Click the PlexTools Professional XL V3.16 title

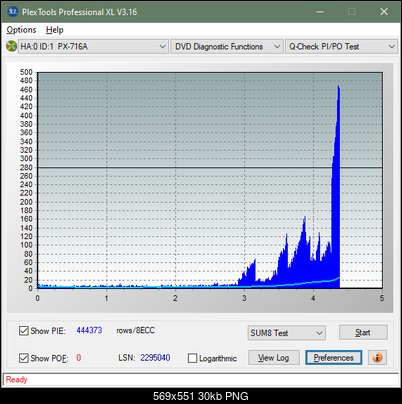[79, 12]
